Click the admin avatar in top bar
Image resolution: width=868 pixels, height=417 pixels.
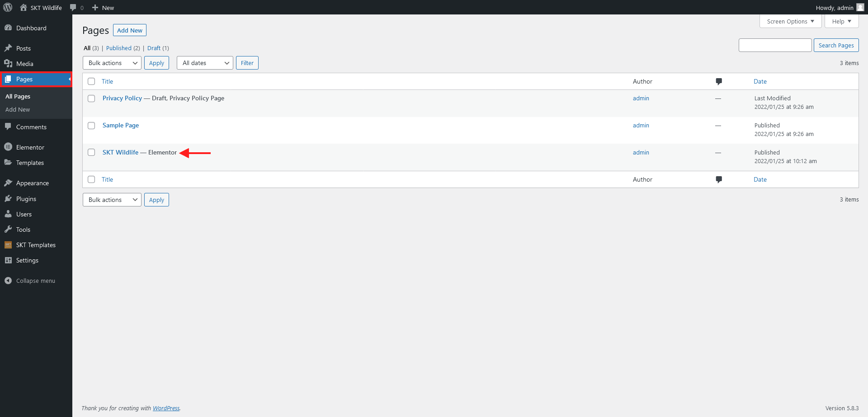860,8
